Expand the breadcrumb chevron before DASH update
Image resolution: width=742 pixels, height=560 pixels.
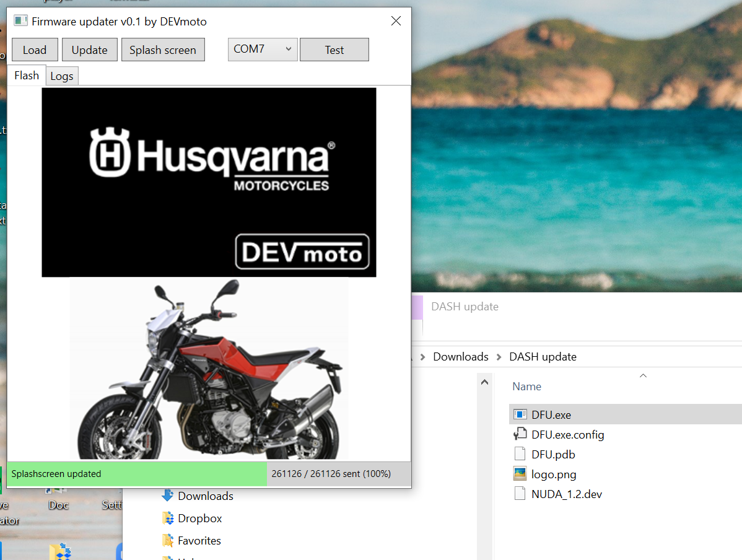[x=499, y=357]
